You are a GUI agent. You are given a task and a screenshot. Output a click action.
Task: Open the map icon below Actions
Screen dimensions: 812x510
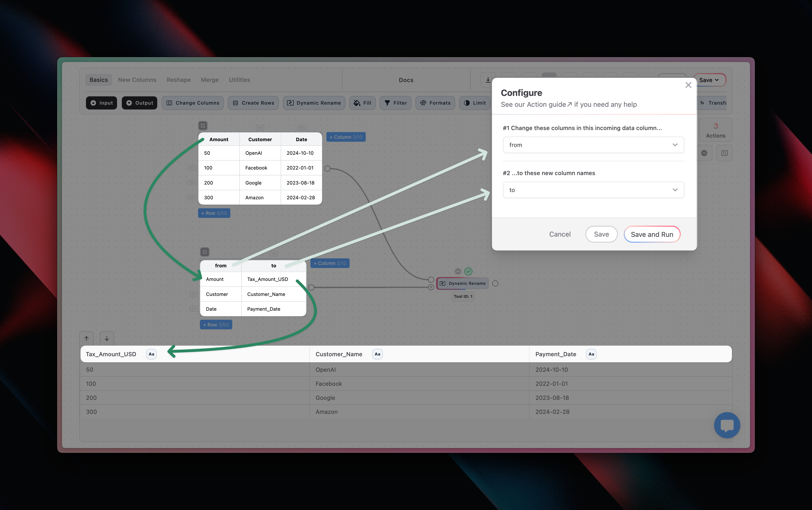(x=724, y=153)
